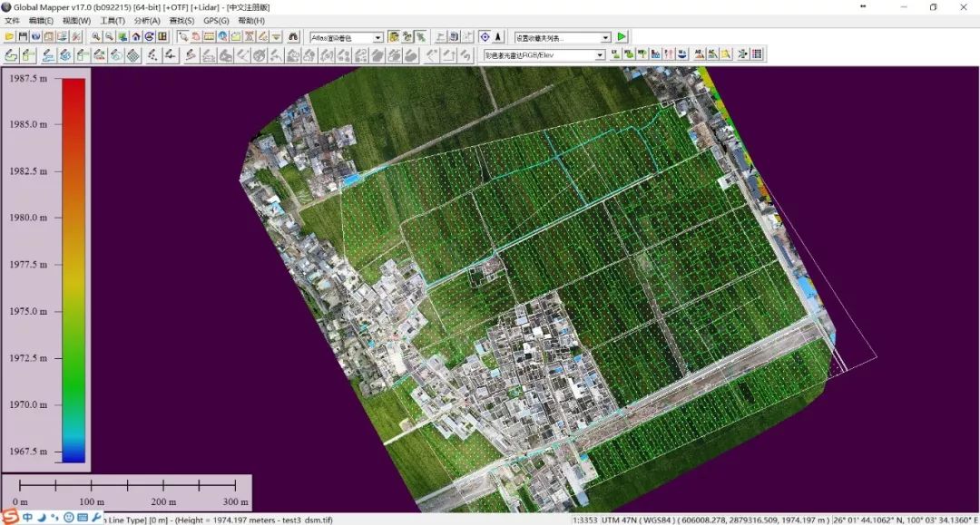Open the 文件 (File) menu

coord(12,20)
